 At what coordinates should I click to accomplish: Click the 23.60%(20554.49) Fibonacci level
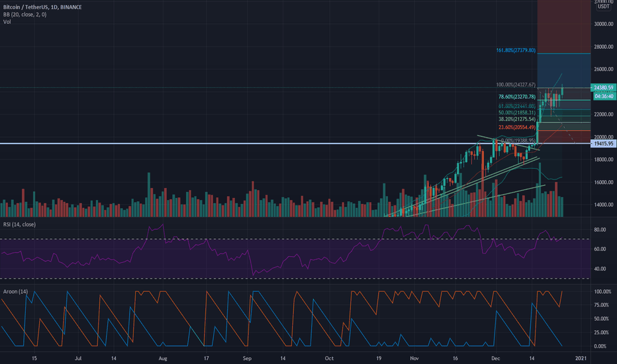517,128
